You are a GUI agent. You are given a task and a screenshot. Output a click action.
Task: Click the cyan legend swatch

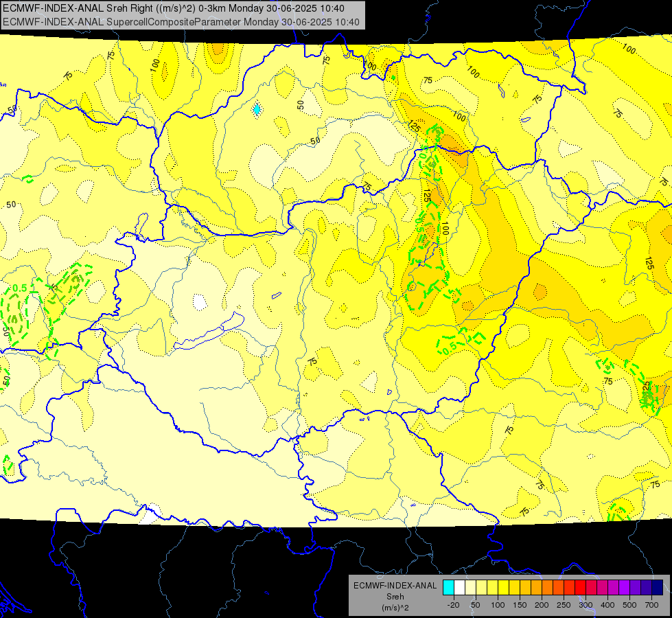click(x=449, y=588)
